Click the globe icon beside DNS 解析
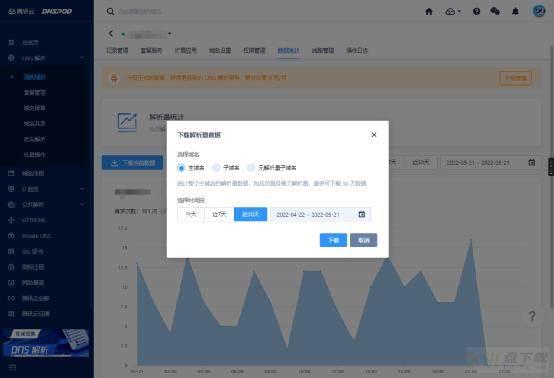The width and height of the screenshot is (554, 378). click(x=11, y=58)
